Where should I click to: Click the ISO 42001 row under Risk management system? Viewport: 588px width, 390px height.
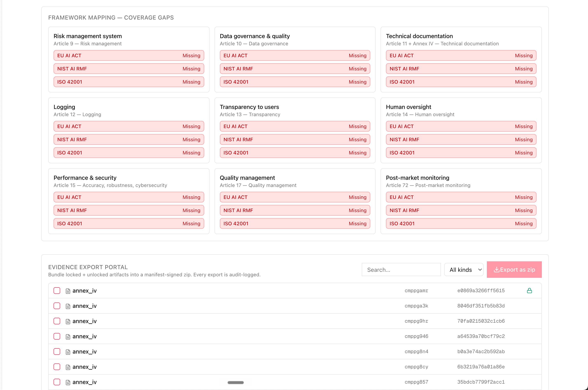pos(129,82)
